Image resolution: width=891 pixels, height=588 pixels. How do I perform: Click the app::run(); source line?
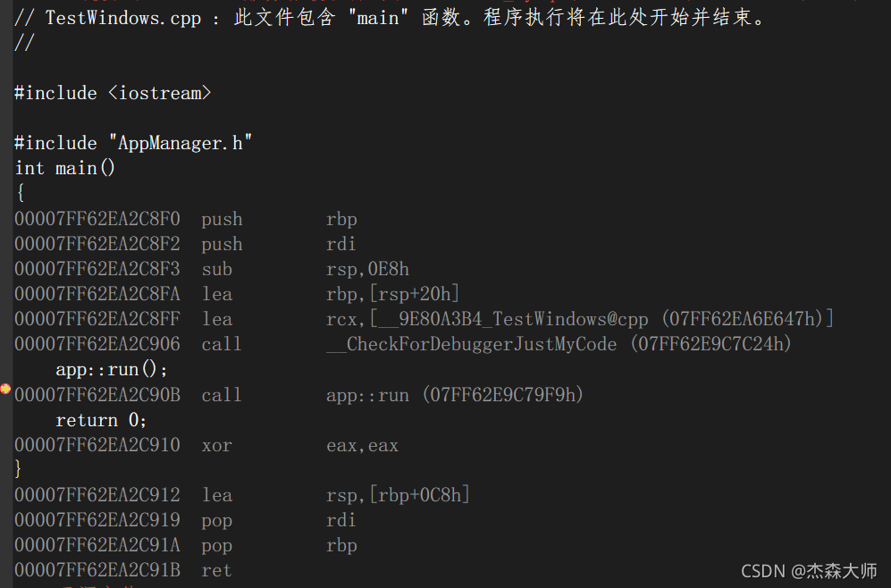112,369
